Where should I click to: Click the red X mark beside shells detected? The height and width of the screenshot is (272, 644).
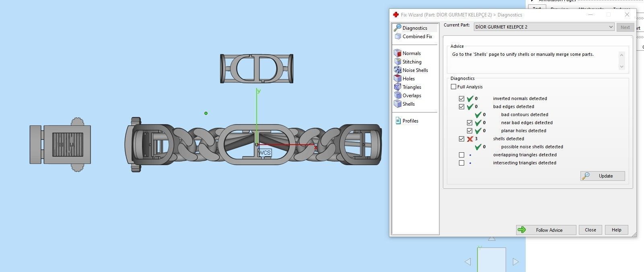470,139
